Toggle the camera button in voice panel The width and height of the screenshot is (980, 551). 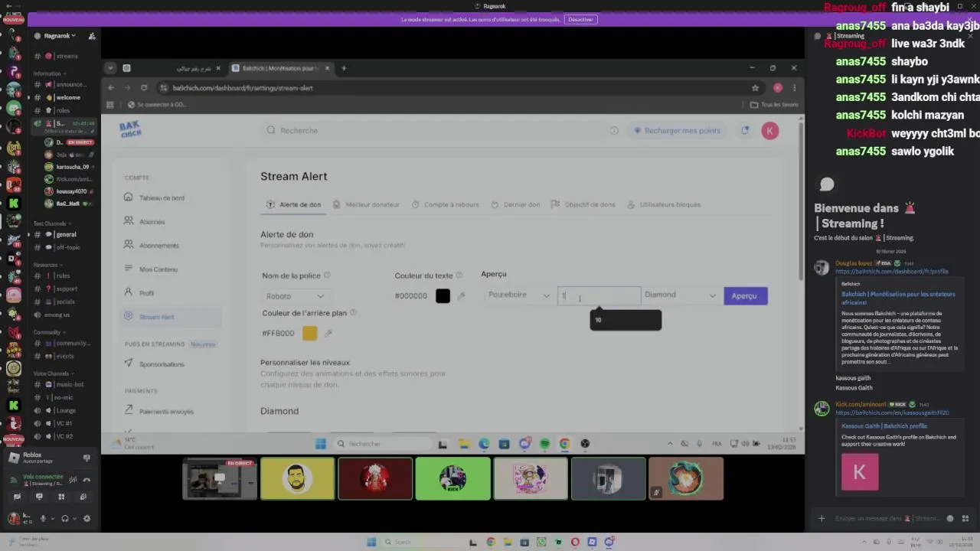[17, 497]
